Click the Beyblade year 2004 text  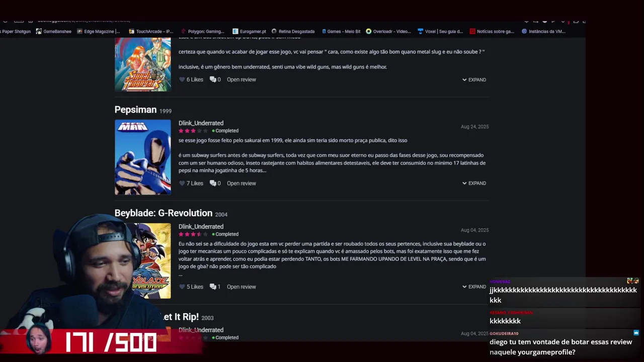point(221,215)
